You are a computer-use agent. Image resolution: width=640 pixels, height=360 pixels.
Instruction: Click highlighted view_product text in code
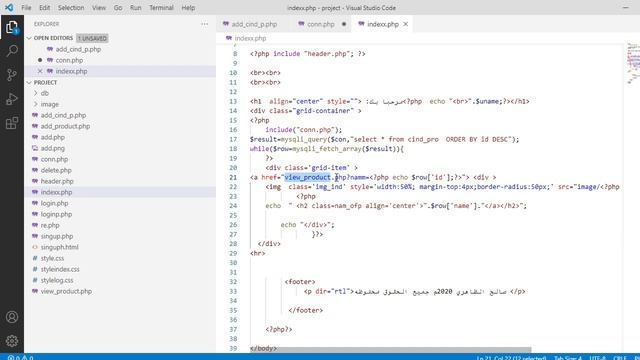(307, 177)
